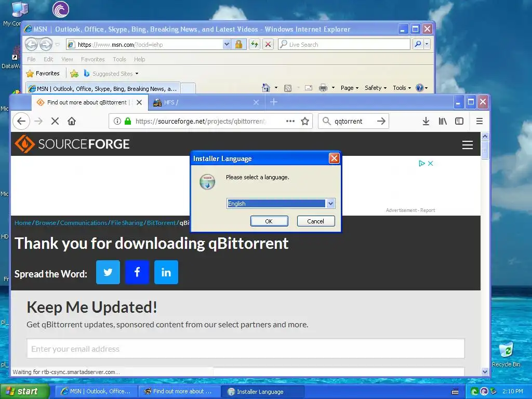Open a new Firefox tab
The image size is (532, 399).
(x=274, y=102)
